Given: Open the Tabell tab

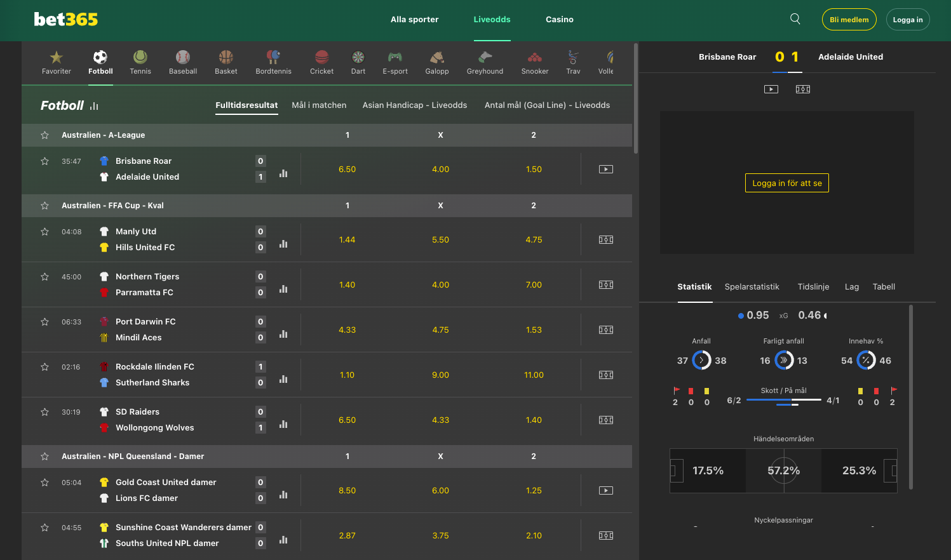Looking at the screenshot, I should pos(884,286).
